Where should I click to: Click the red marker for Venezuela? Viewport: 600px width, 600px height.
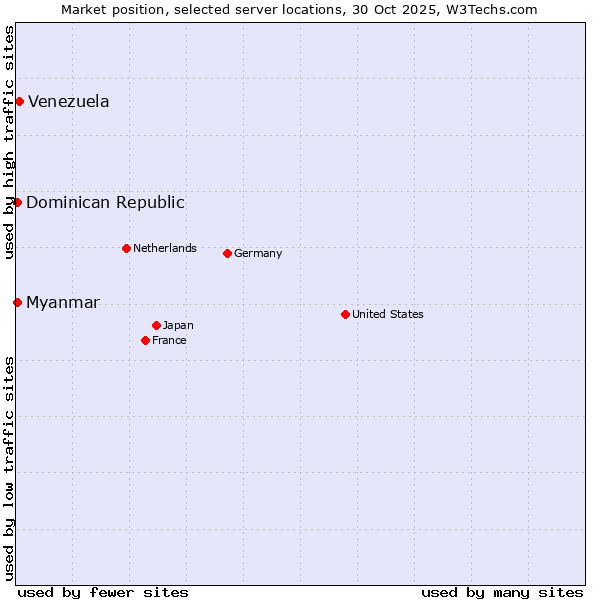tap(19, 101)
